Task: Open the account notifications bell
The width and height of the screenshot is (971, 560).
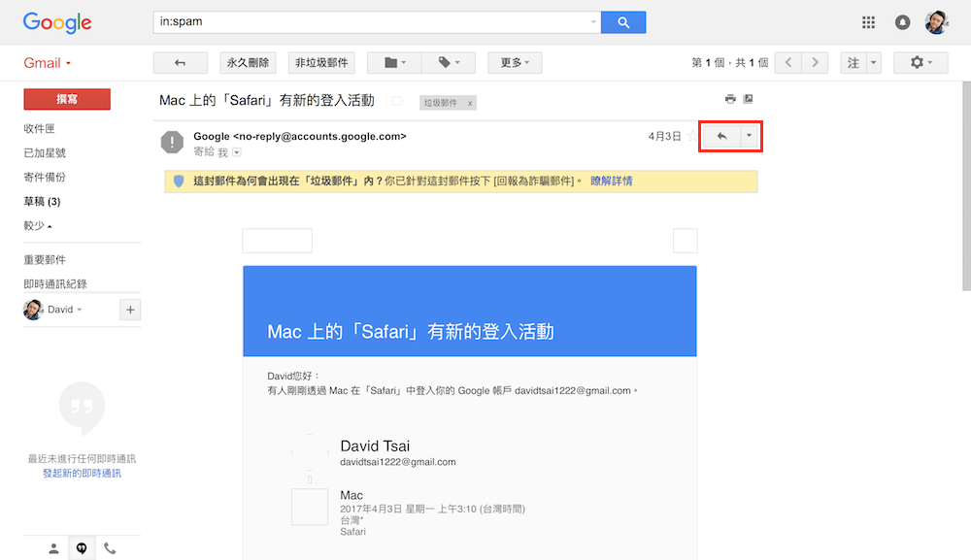Action: click(902, 22)
